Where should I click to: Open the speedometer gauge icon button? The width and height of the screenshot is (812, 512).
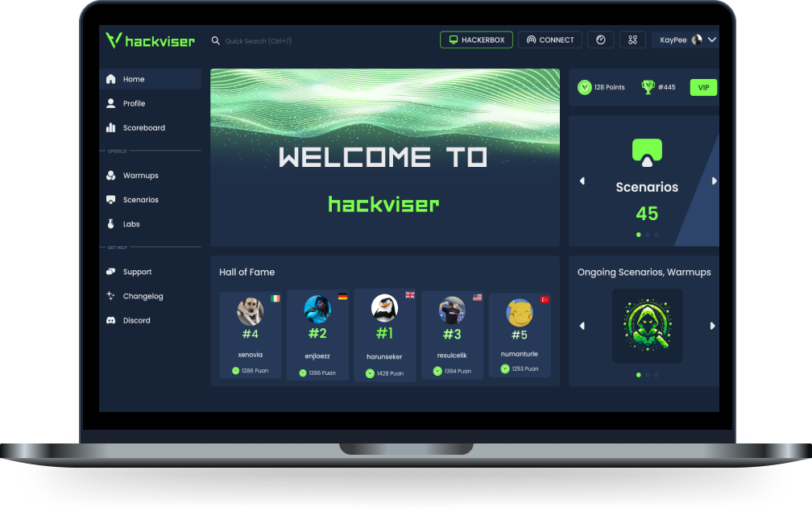pyautogui.click(x=601, y=40)
